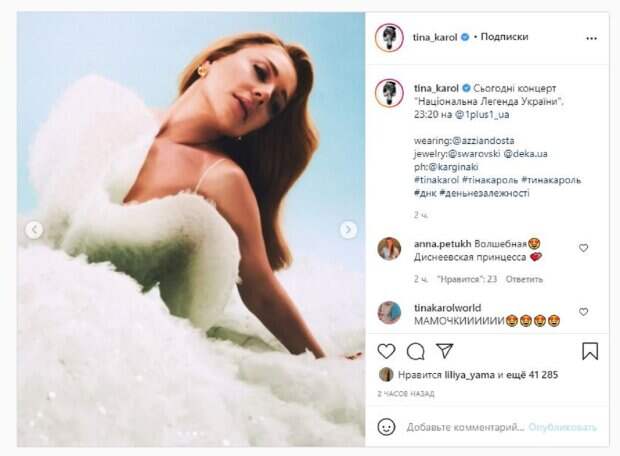Viewport: 620px width, 456px height.
Task: Open tina_karol profile picture in header
Action: [389, 38]
